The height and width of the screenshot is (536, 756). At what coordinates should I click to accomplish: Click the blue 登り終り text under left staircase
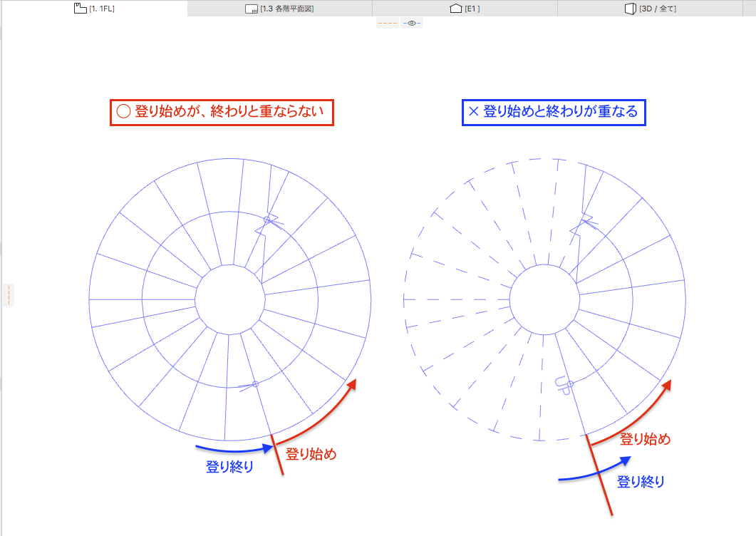pos(229,468)
